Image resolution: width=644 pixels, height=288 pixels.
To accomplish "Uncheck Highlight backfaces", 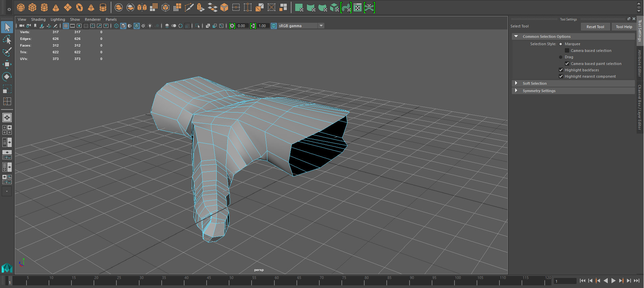I will point(561,70).
